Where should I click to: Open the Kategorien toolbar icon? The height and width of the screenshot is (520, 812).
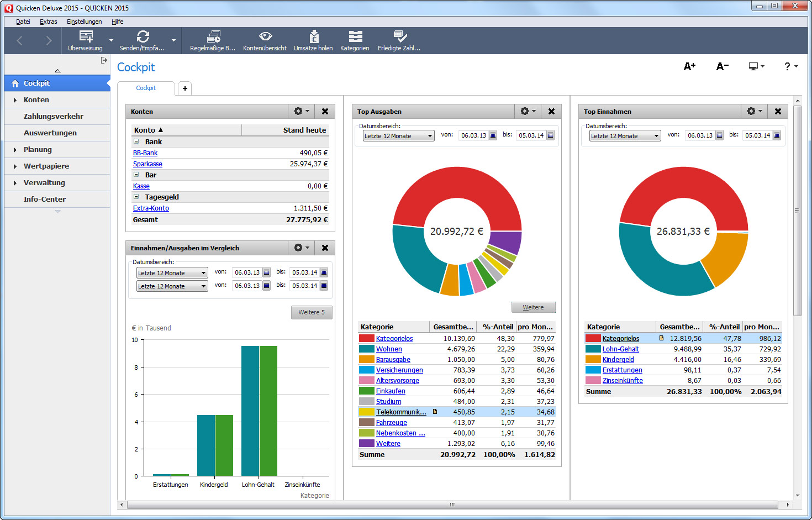pyautogui.click(x=355, y=37)
